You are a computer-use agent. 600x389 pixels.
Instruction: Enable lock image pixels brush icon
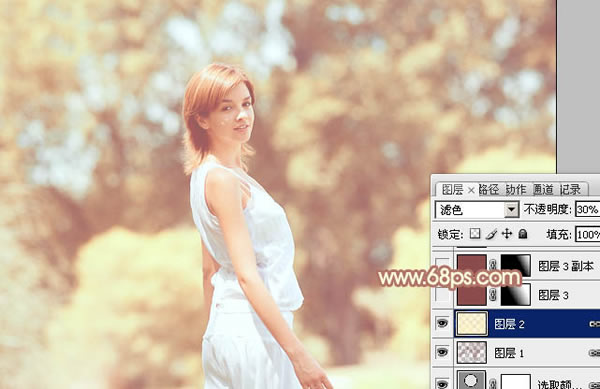coord(491,233)
